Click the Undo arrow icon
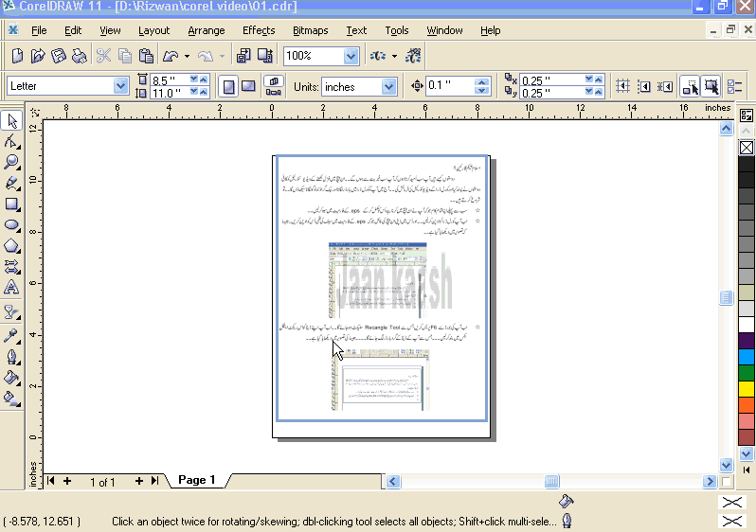This screenshot has height=532, width=756. 171,56
